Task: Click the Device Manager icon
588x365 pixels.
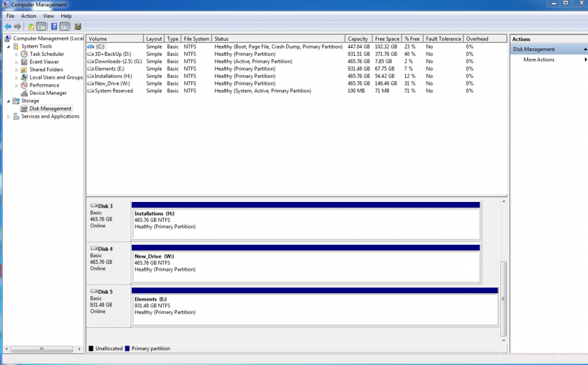Action: pyautogui.click(x=24, y=93)
